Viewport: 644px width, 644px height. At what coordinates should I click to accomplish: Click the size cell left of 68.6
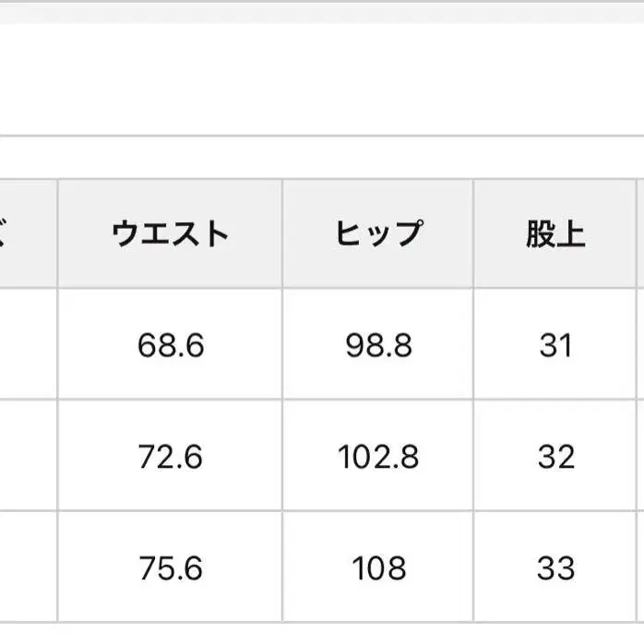click(x=28, y=345)
